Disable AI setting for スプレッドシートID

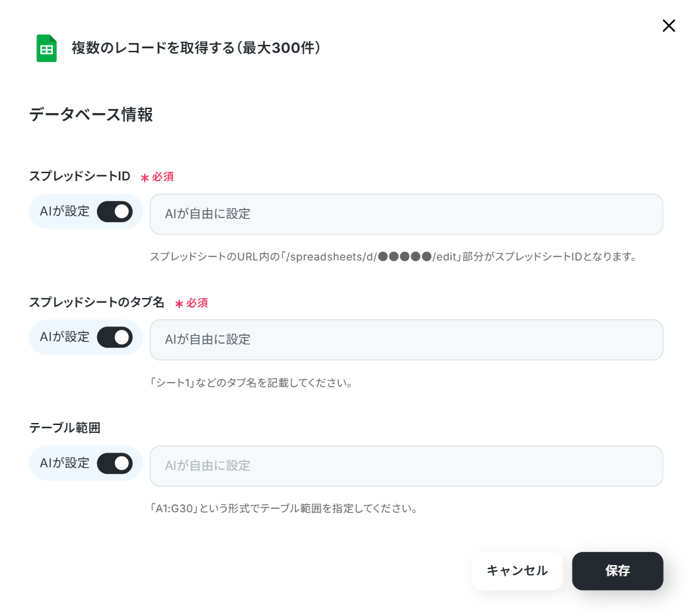[x=115, y=212]
